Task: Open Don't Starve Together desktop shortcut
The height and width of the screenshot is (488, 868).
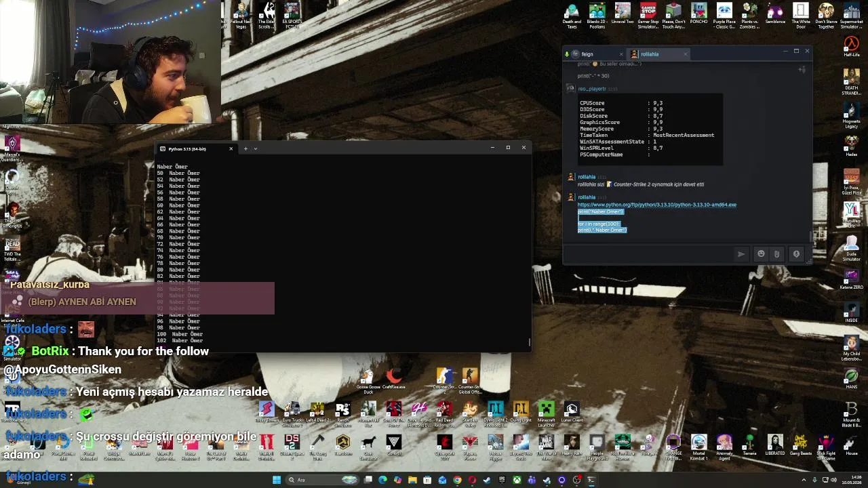Action: pyautogui.click(x=826, y=16)
